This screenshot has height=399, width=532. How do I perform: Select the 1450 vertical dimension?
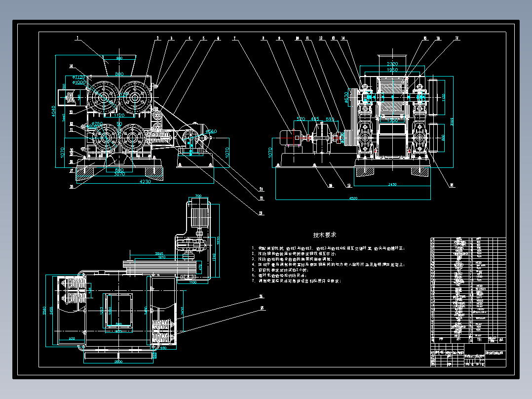pyautogui.click(x=182, y=311)
